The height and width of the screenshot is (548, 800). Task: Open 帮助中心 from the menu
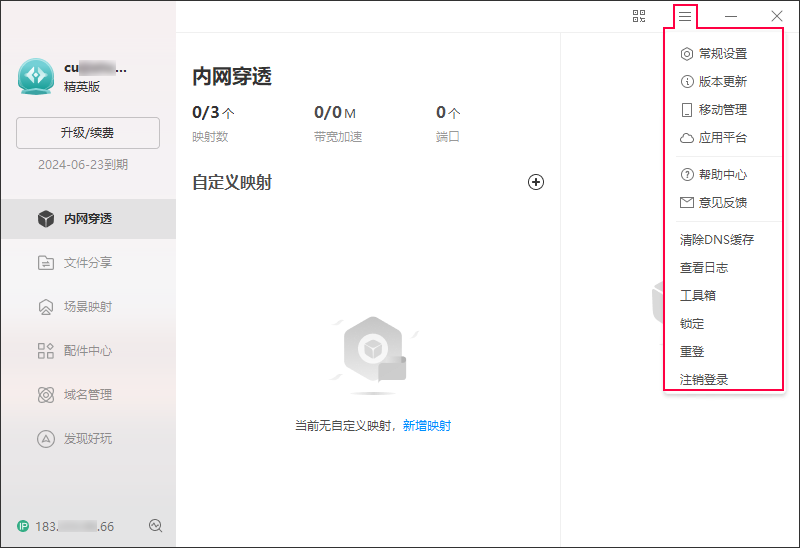tap(722, 175)
